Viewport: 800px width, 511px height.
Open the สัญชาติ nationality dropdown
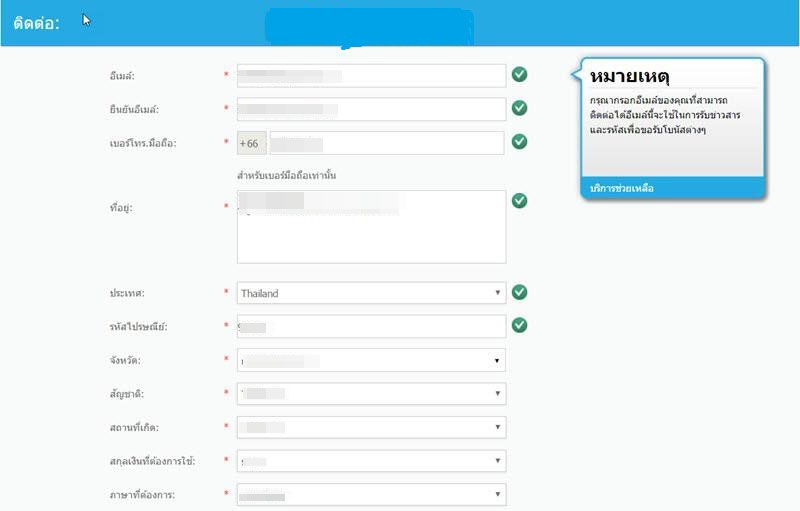[370, 394]
